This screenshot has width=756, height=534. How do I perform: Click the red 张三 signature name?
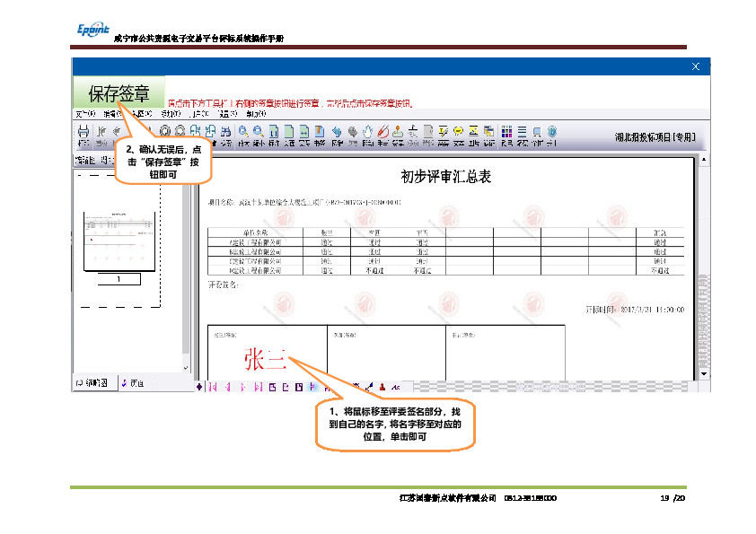264,360
